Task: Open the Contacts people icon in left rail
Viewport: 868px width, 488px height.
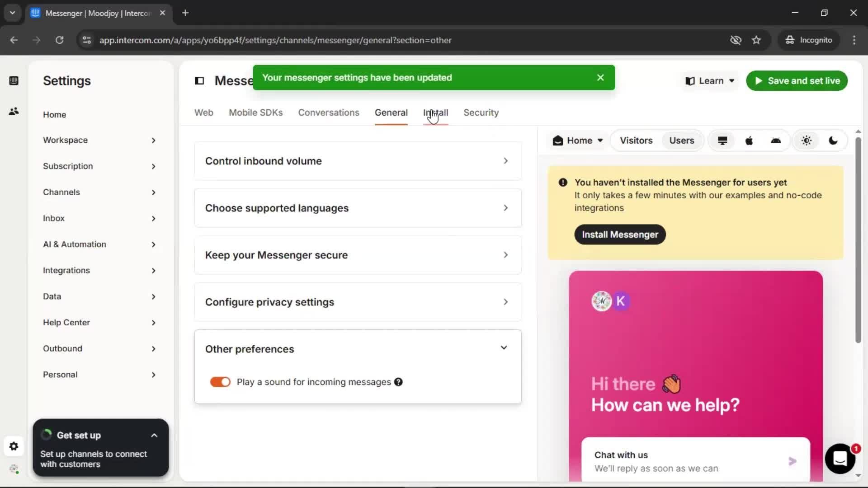Action: [x=14, y=111]
